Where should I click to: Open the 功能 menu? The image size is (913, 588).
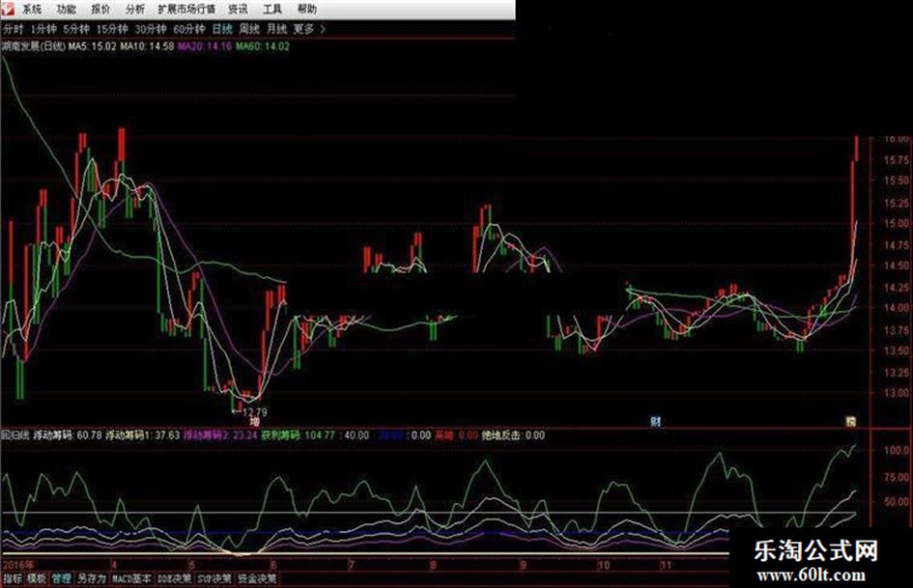click(x=66, y=10)
